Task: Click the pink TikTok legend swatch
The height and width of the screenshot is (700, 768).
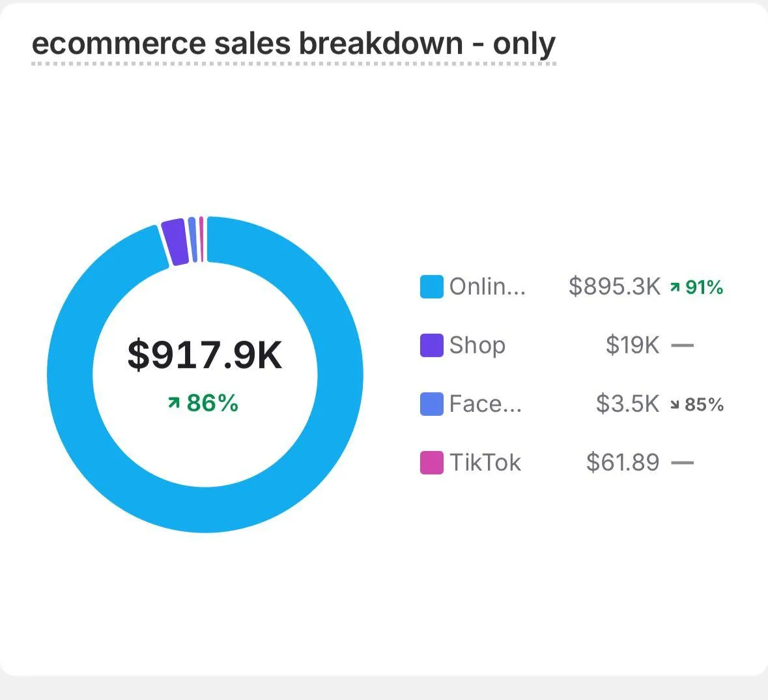Action: pos(431,463)
